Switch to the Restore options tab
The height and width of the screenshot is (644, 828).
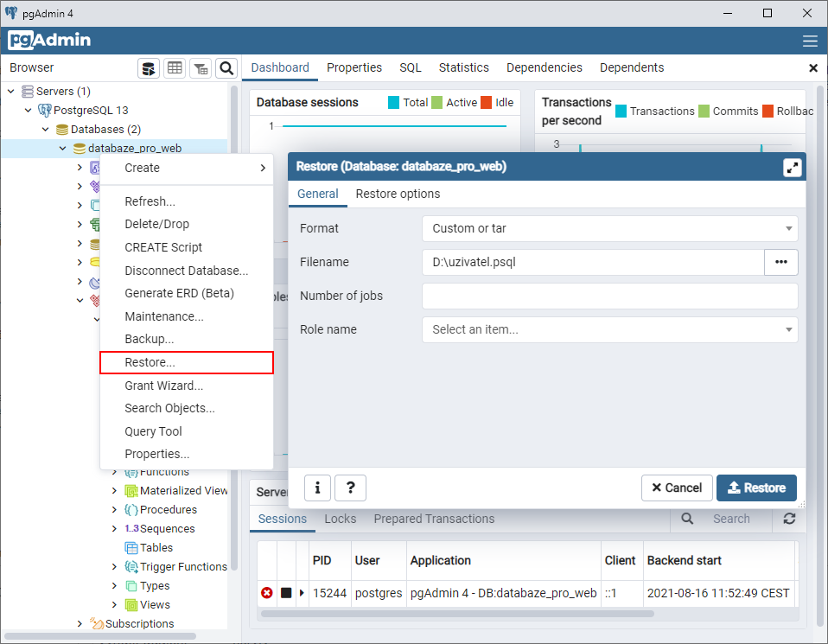pos(398,194)
